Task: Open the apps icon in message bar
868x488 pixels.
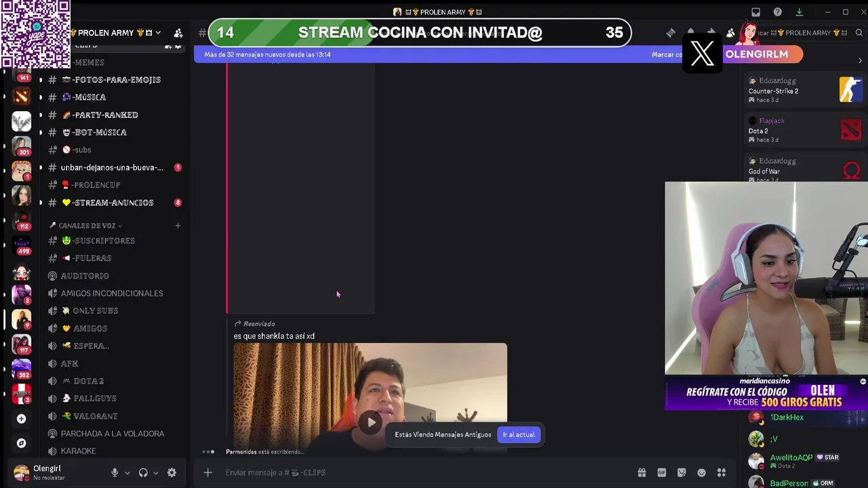Action: click(722, 472)
